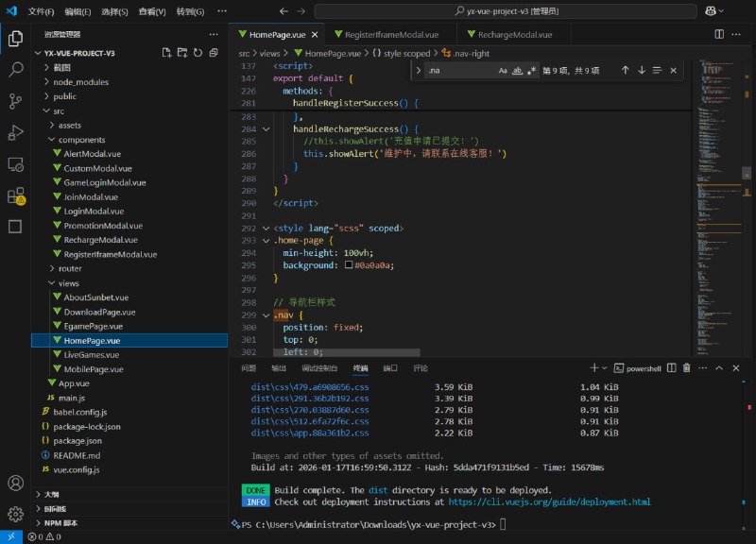Open the 文件(F) menu

click(41, 11)
